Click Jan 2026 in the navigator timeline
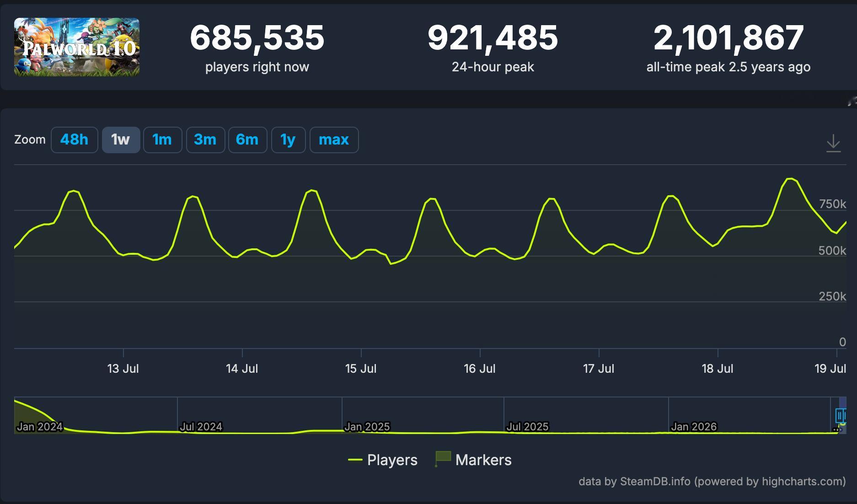Viewport: 857px width, 504px height. 694,427
